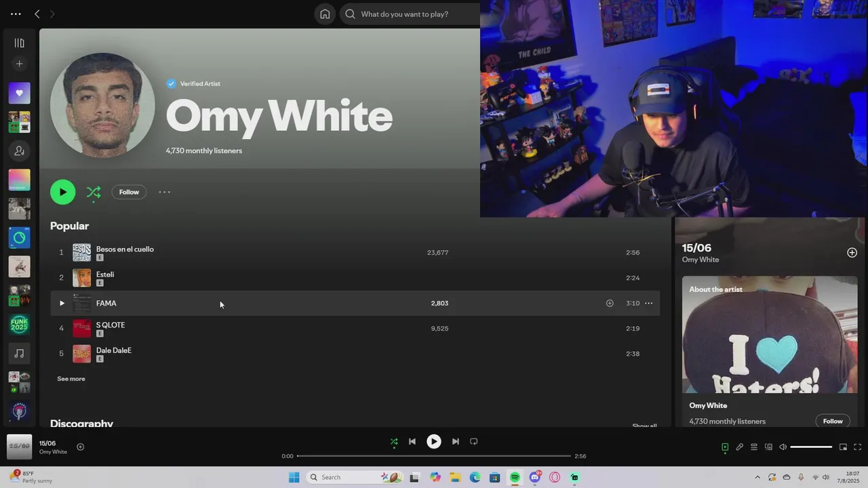
Task: Open Spotify from the taskbar
Action: (x=515, y=477)
